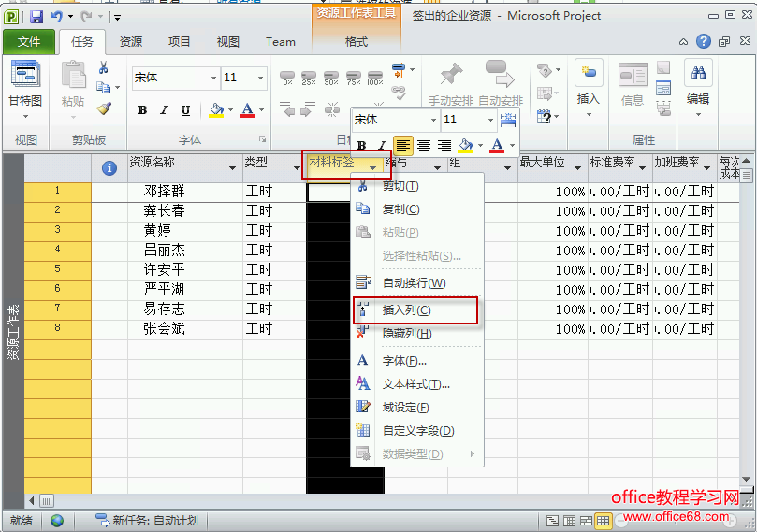Choose 自定义字段(D) from context menu
The width and height of the screenshot is (757, 532).
pyautogui.click(x=415, y=431)
